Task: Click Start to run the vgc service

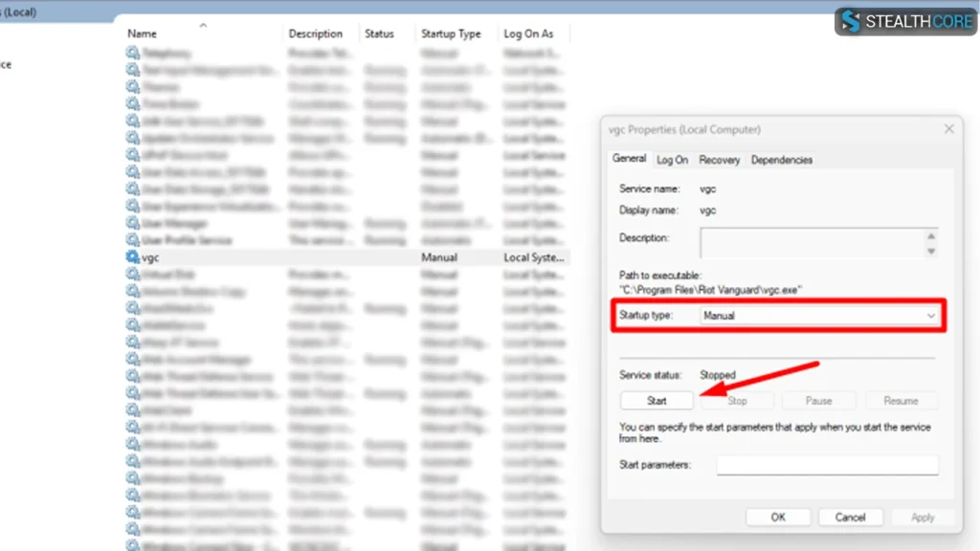Action: click(x=657, y=401)
